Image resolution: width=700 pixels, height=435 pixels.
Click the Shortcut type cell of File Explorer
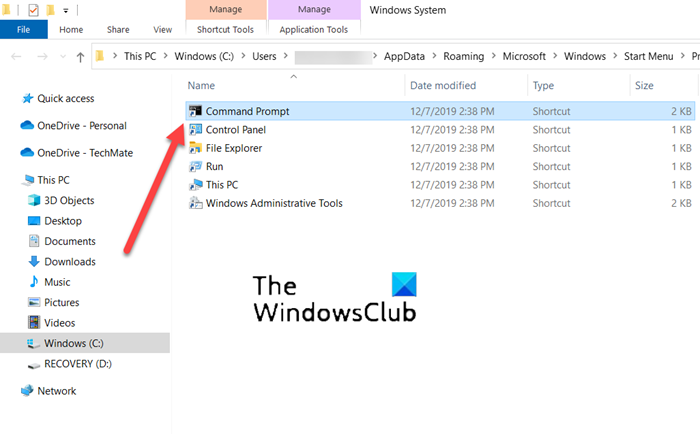coord(551,148)
